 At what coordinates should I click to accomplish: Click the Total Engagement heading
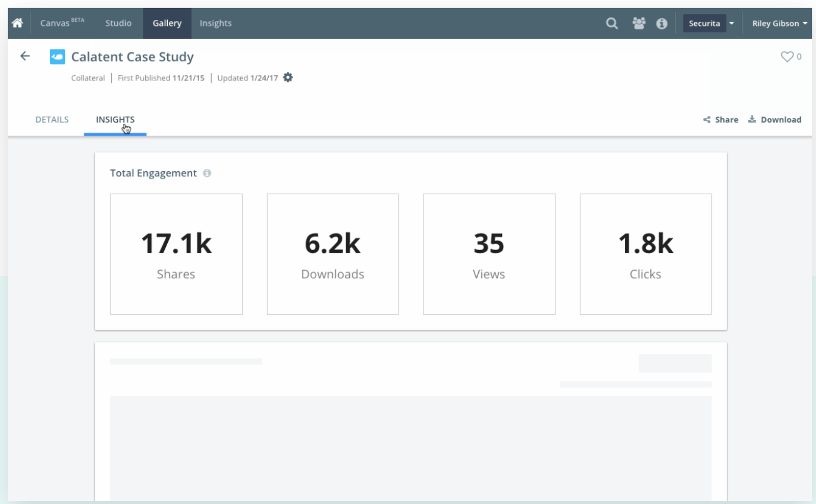(x=153, y=173)
